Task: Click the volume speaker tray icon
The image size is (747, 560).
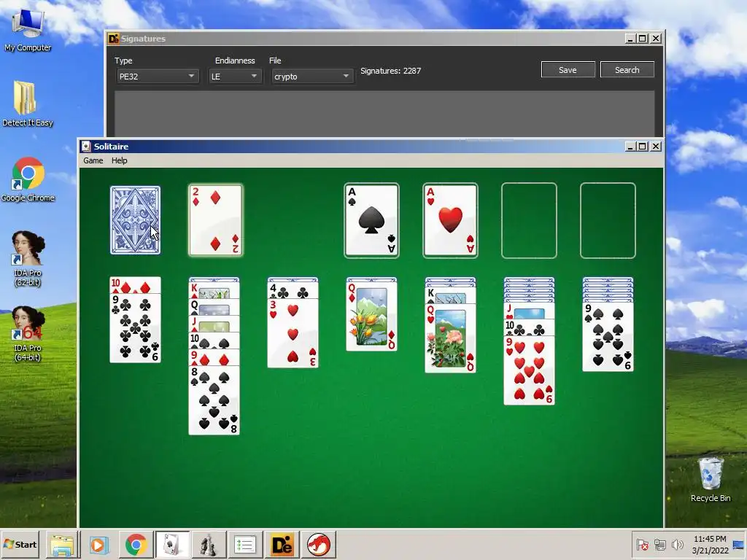Action: point(677,544)
